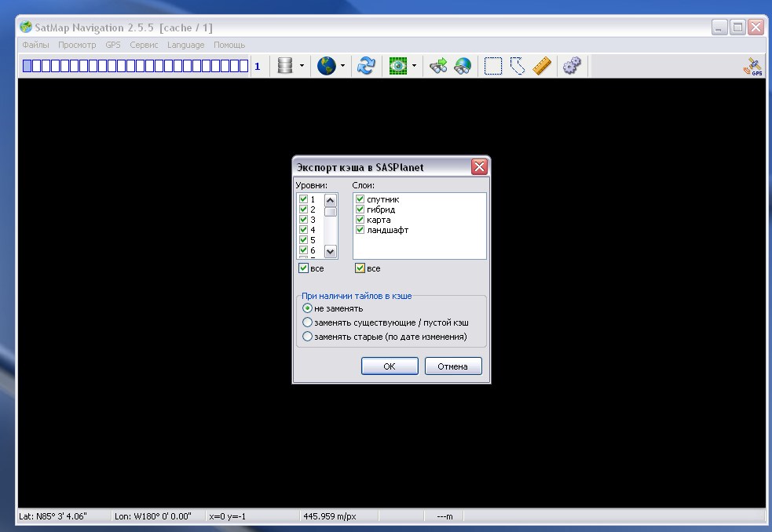772x532 pixels.
Task: Uncheck level 2 checkbox
Action: 303,210
